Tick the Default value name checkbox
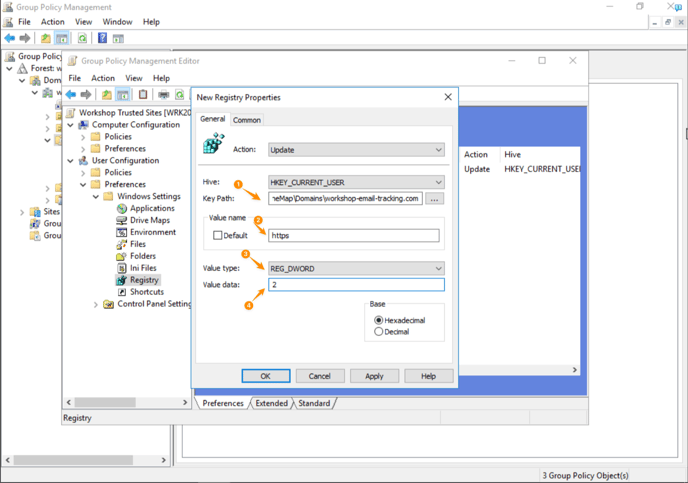688x483 pixels. [x=217, y=236]
